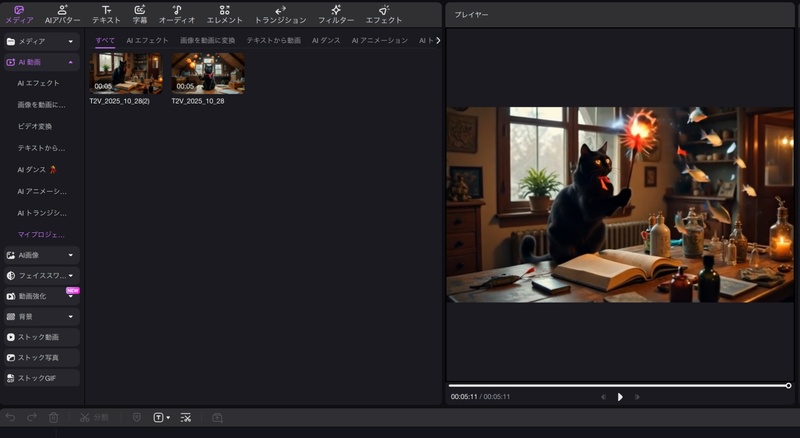Image resolution: width=800 pixels, height=438 pixels.
Task: Click the undo icon in timeline toolbar
Action: [10, 418]
